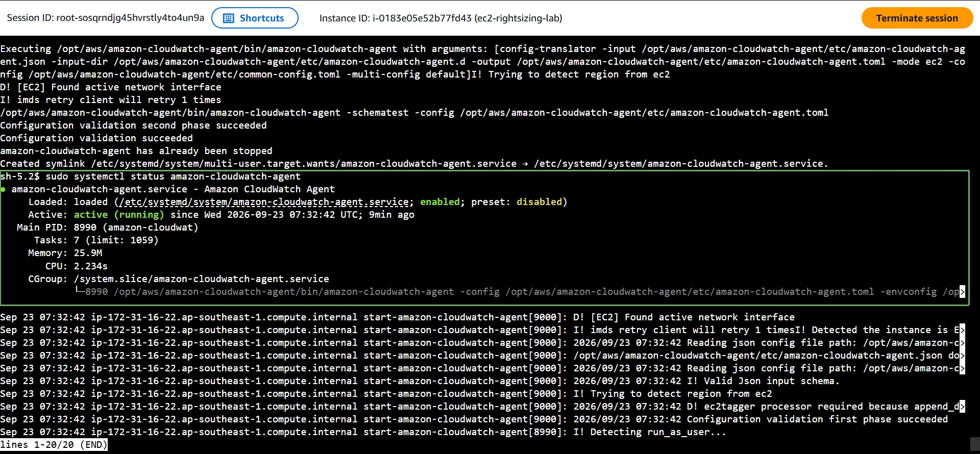980x454 pixels.
Task: Click the '-schematest -config' command line
Action: (x=414, y=113)
